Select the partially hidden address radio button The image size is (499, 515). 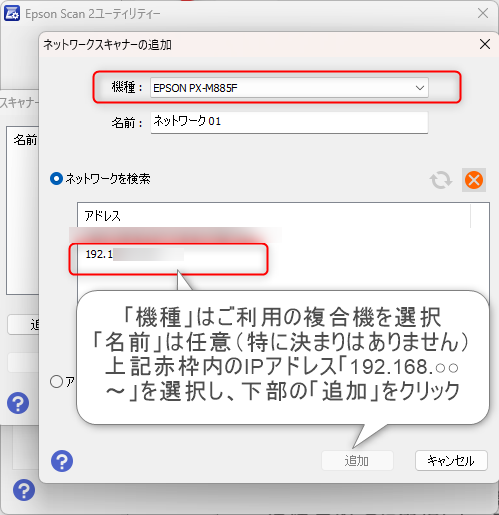coord(56,381)
